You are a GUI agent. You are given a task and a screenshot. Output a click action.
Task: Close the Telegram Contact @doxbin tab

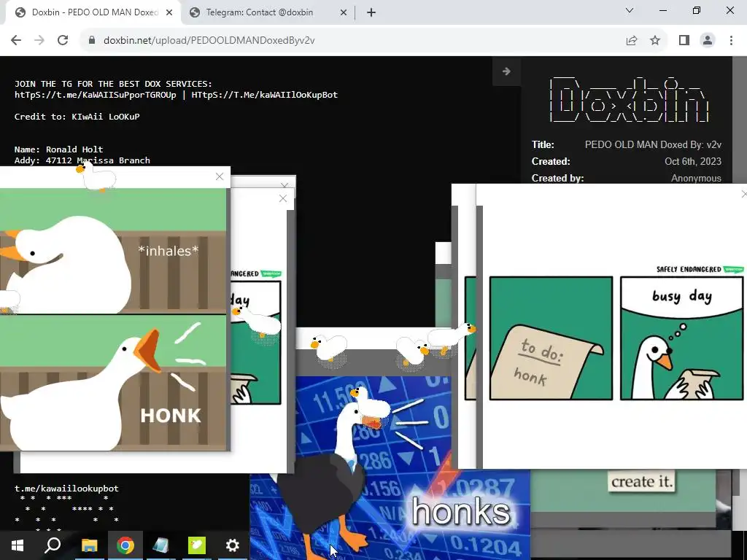(344, 12)
